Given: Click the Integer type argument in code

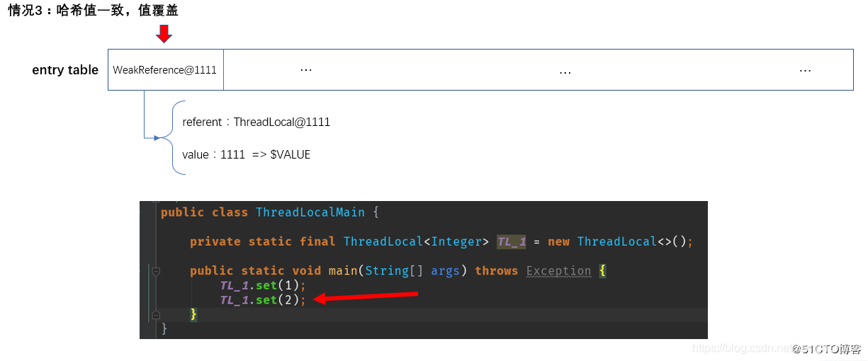Looking at the screenshot, I should tap(456, 241).
